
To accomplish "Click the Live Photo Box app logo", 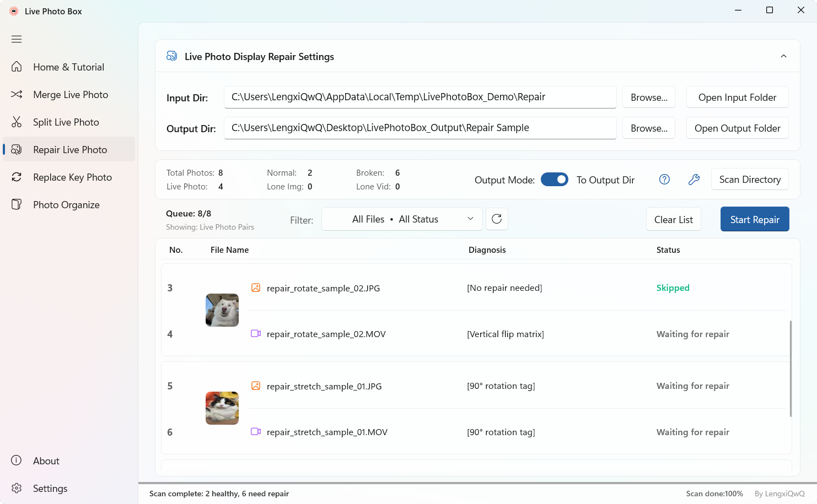I will click(x=14, y=11).
